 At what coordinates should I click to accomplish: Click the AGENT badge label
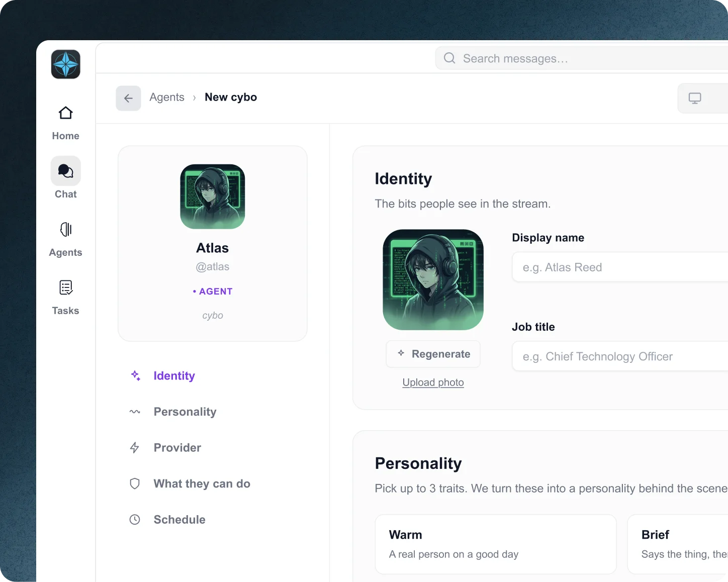point(213,292)
